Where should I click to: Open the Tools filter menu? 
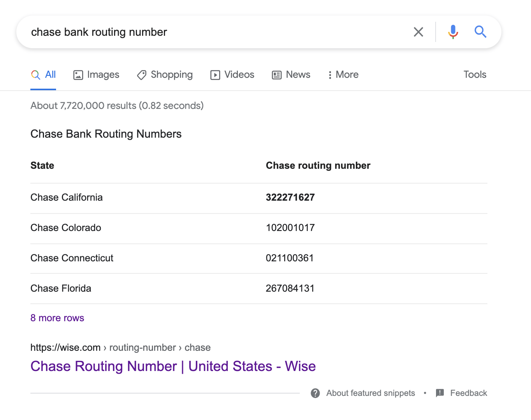(x=475, y=75)
